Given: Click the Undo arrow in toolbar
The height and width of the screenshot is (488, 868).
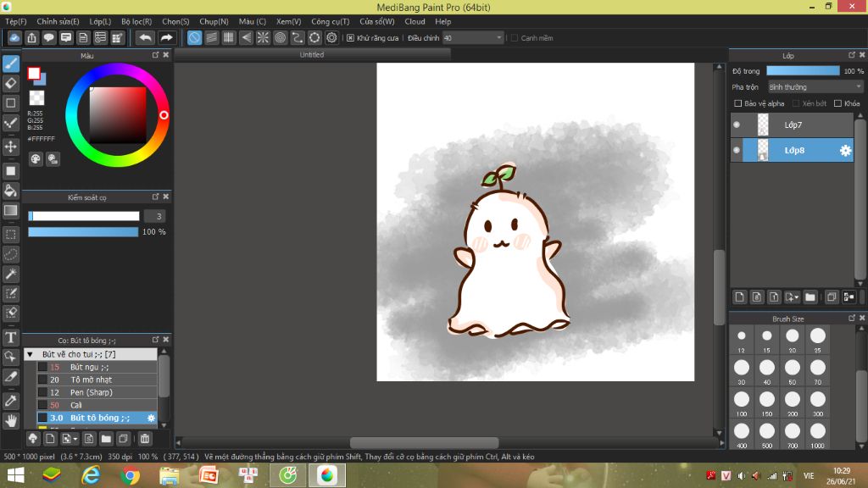Looking at the screenshot, I should pyautogui.click(x=145, y=37).
